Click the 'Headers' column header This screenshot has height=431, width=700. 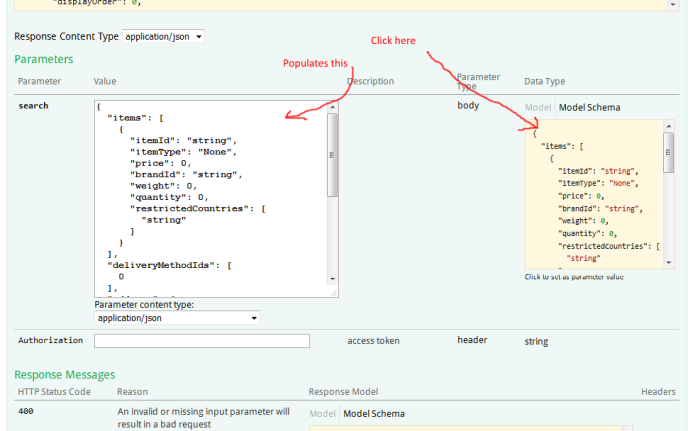(658, 392)
